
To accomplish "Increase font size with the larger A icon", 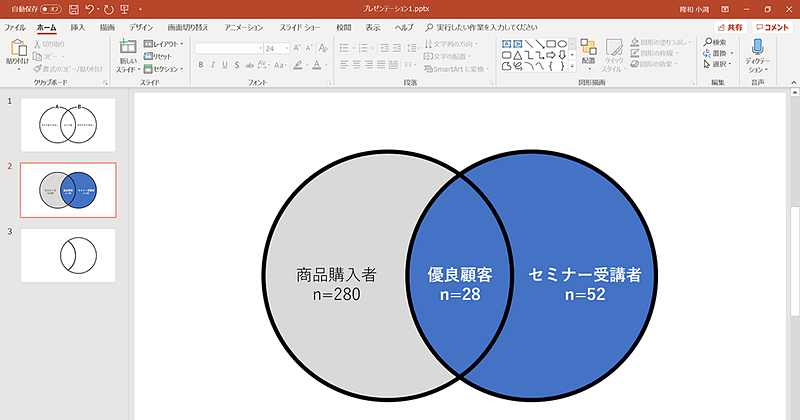I will [297, 48].
